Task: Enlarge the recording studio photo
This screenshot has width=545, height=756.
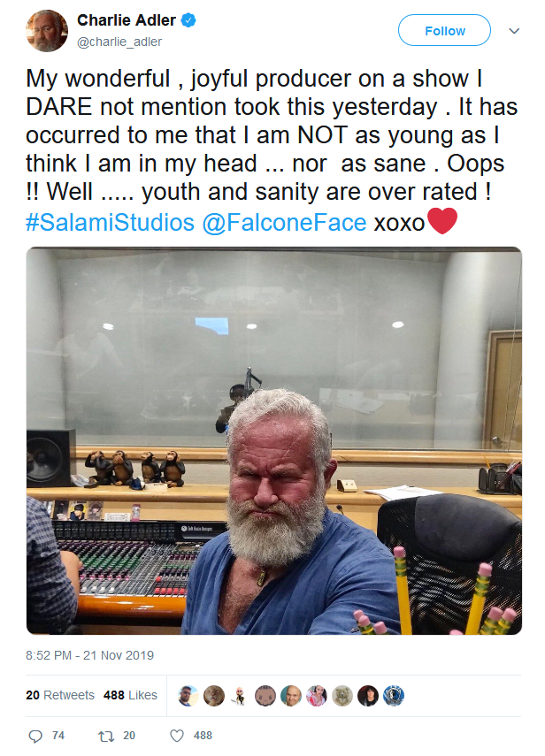Action: 274,440
